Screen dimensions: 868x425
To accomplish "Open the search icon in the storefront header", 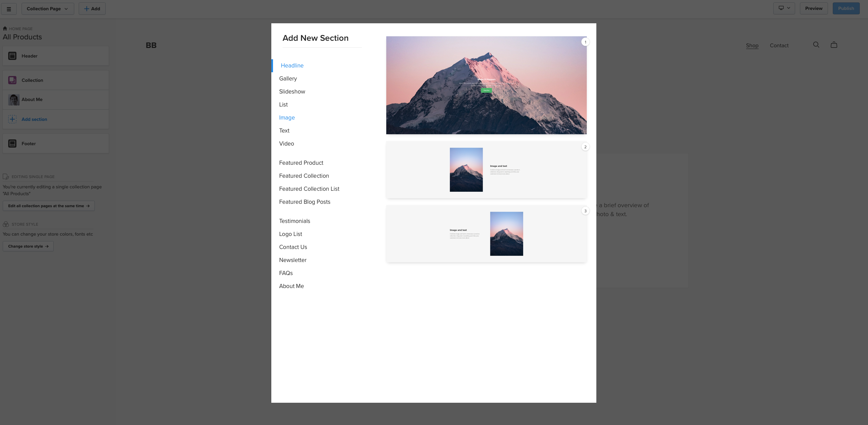I will (816, 45).
